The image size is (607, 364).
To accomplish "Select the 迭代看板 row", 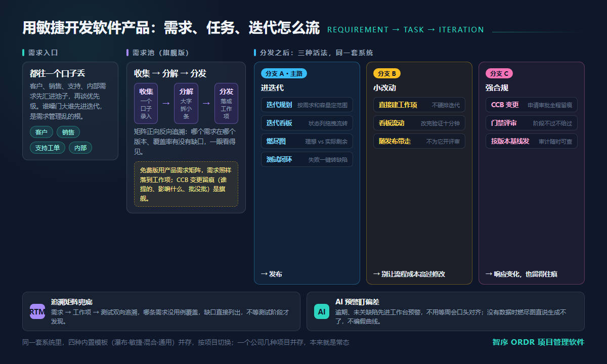I will [307, 123].
